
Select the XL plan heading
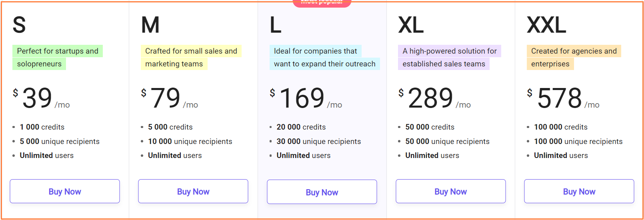tap(411, 25)
